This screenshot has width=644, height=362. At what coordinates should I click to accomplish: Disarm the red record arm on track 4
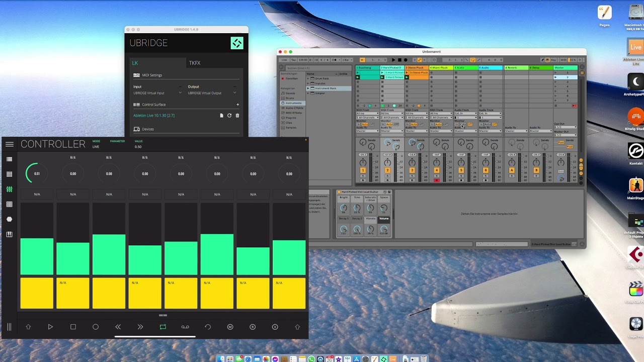click(x=437, y=180)
